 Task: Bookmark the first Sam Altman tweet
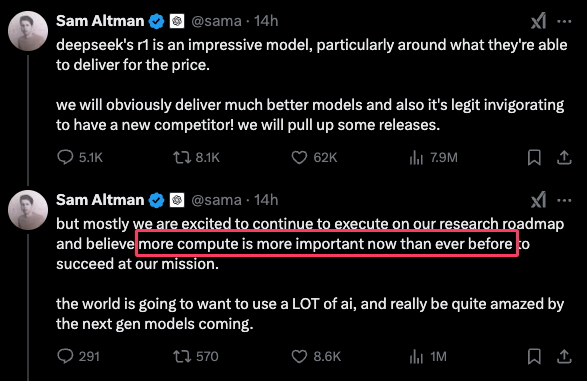[534, 158]
